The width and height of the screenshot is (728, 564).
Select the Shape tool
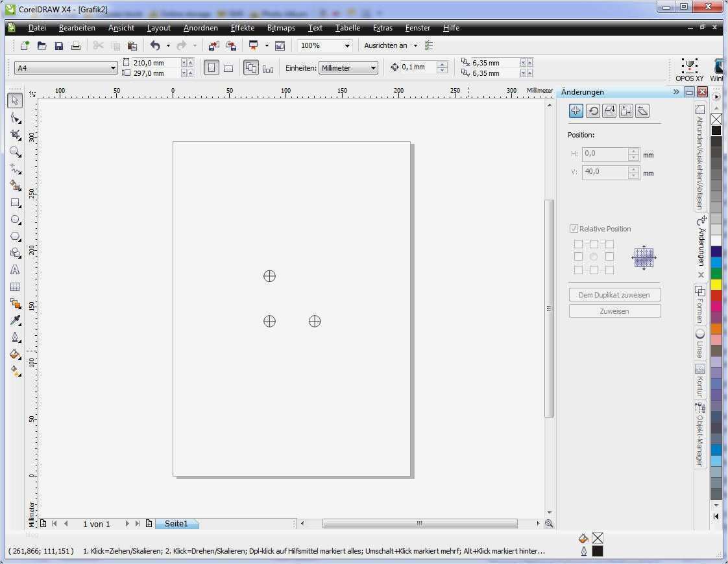(15, 117)
